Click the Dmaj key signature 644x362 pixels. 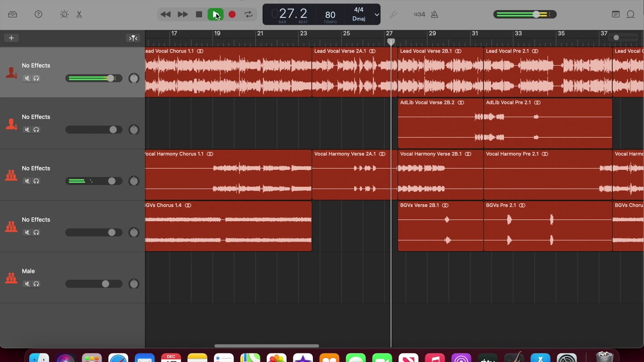[x=359, y=19]
